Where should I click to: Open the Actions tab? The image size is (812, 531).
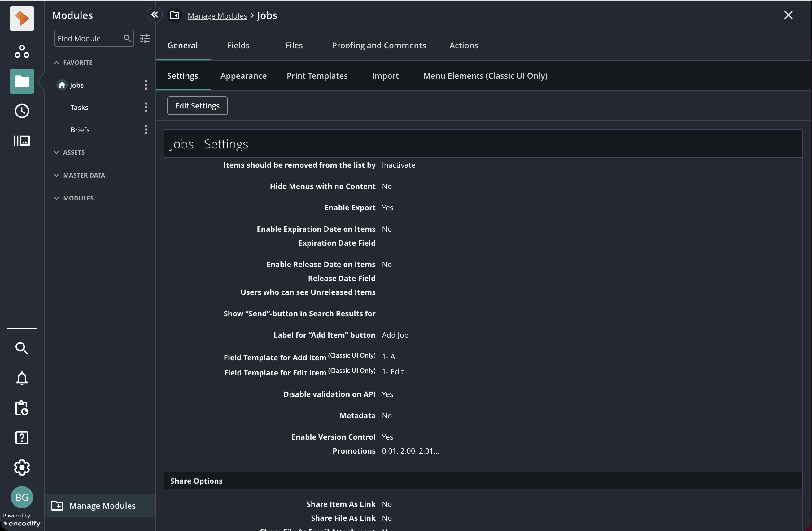coord(463,46)
